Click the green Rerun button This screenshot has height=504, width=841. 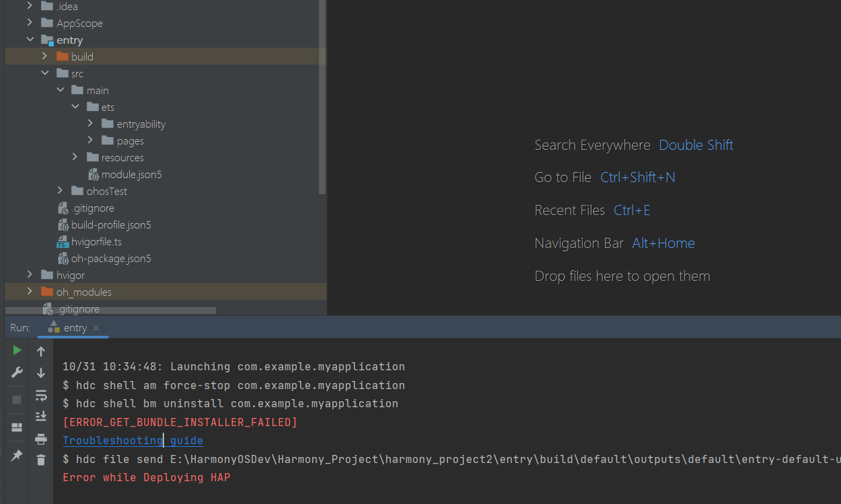17,350
